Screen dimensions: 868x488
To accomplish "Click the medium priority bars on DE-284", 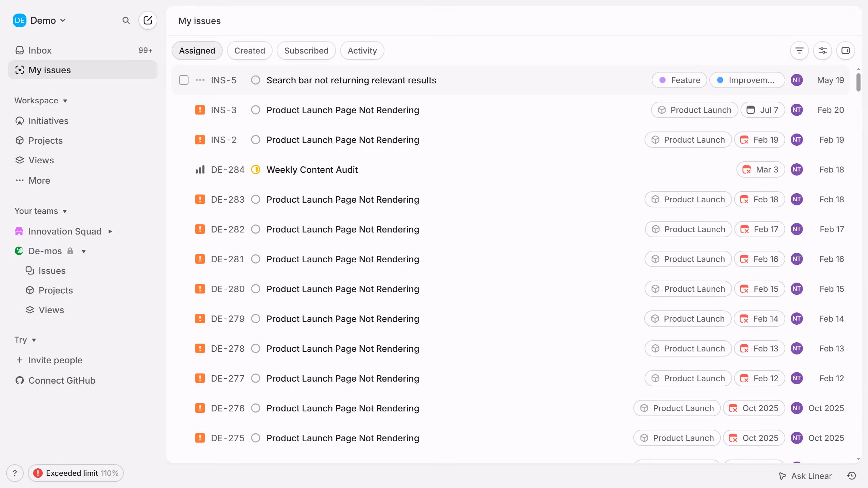I will tap(200, 169).
